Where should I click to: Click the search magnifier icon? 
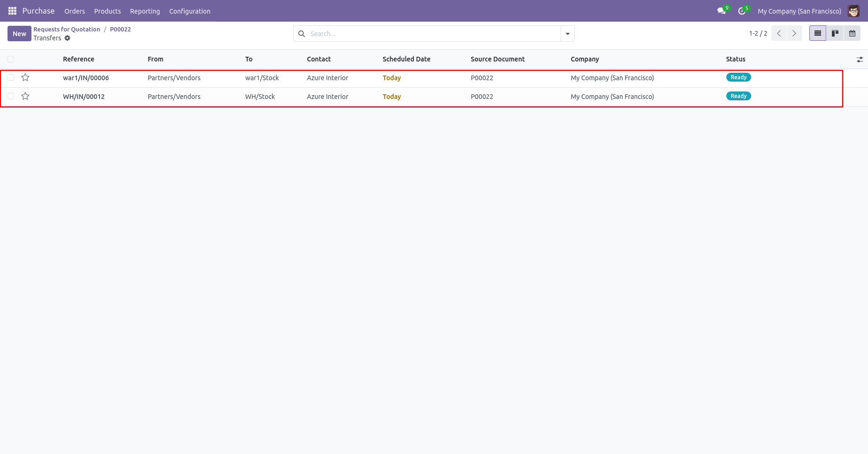click(x=302, y=34)
